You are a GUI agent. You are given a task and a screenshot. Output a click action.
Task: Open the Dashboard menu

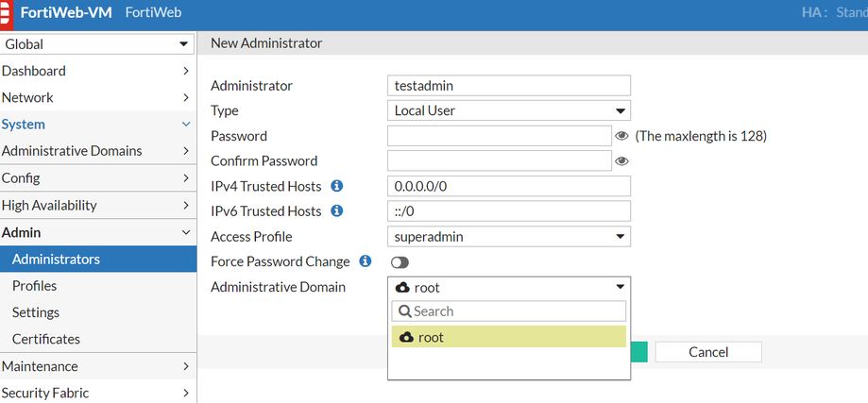pyautogui.click(x=97, y=71)
